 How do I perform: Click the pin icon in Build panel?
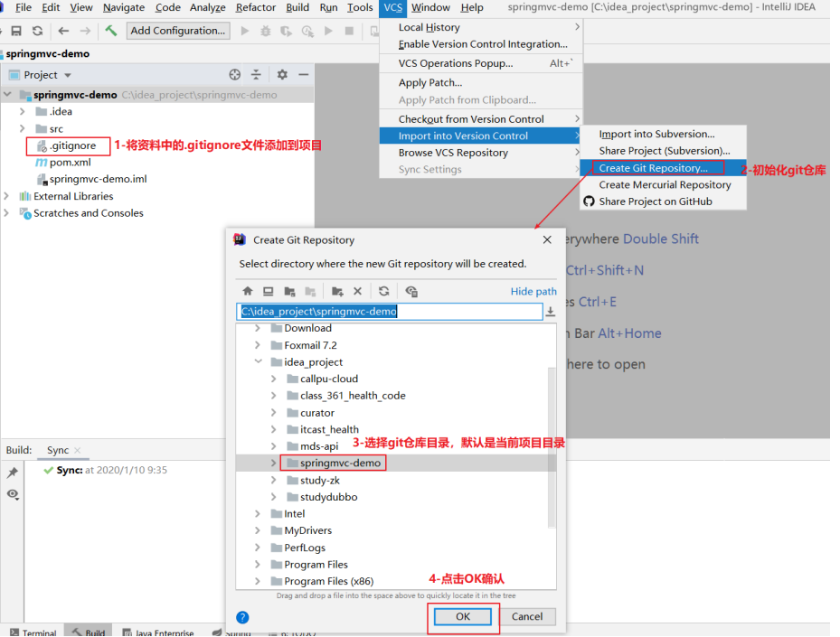[x=13, y=473]
